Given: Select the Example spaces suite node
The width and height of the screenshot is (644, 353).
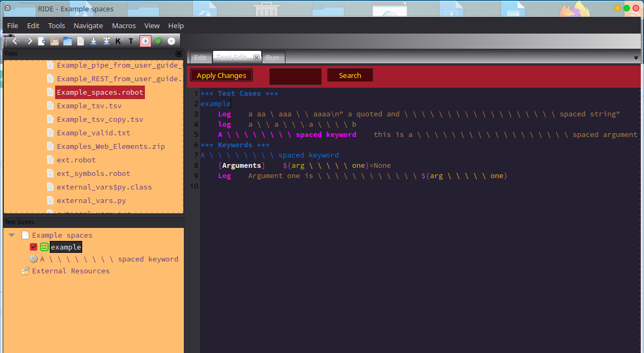Looking at the screenshot, I should pyautogui.click(x=62, y=236).
